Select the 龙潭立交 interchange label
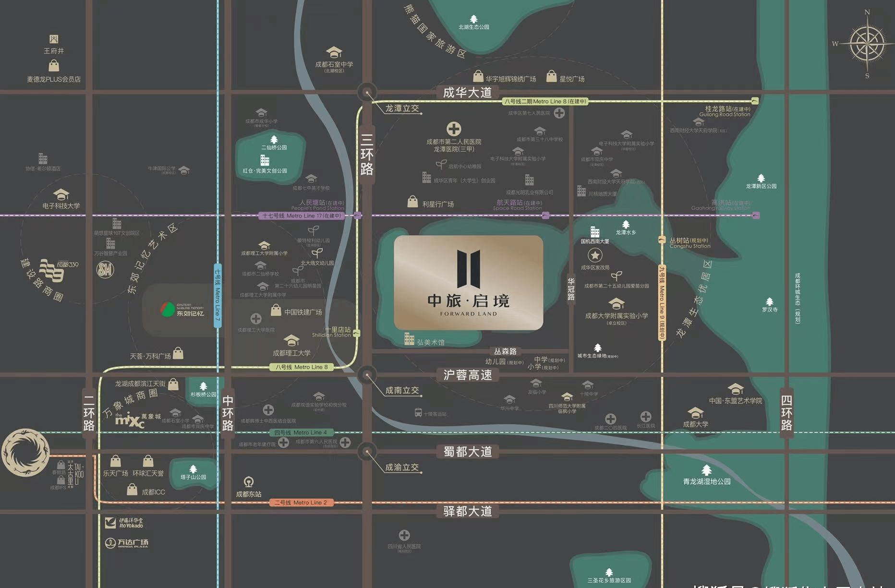Image resolution: width=895 pixels, height=588 pixels. (402, 108)
